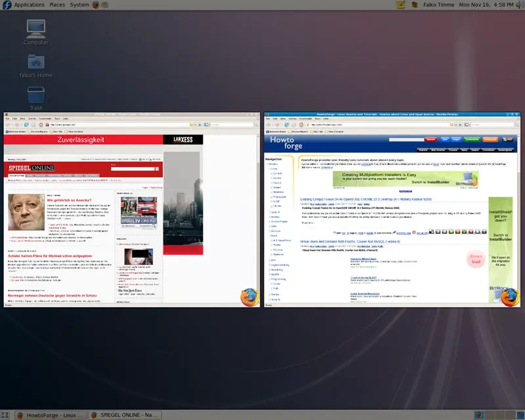The height and width of the screenshot is (420, 525).
Task: Open the System menu in top panel
Action: pyautogui.click(x=79, y=5)
